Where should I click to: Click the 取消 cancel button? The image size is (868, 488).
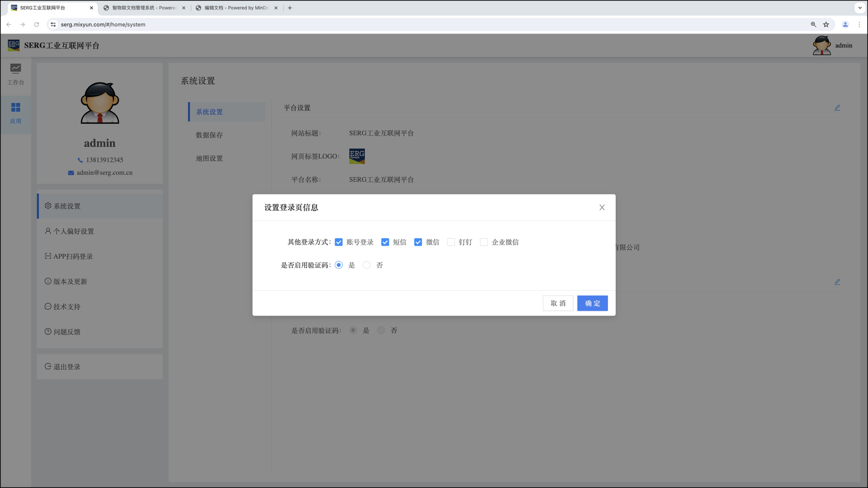(x=558, y=303)
